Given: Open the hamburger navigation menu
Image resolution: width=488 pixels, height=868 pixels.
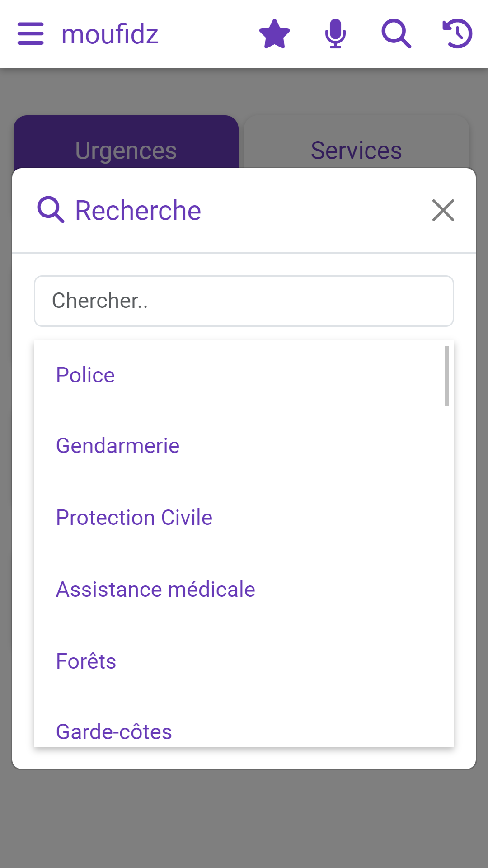Looking at the screenshot, I should click(31, 34).
